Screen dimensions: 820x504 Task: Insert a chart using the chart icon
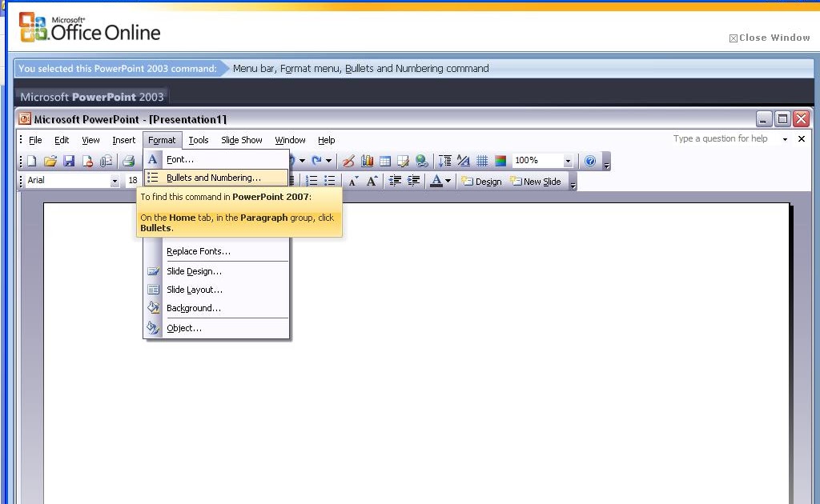(x=367, y=161)
